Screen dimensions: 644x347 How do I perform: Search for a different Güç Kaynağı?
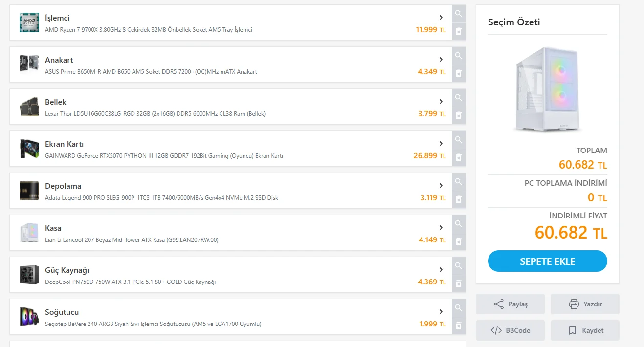(458, 266)
